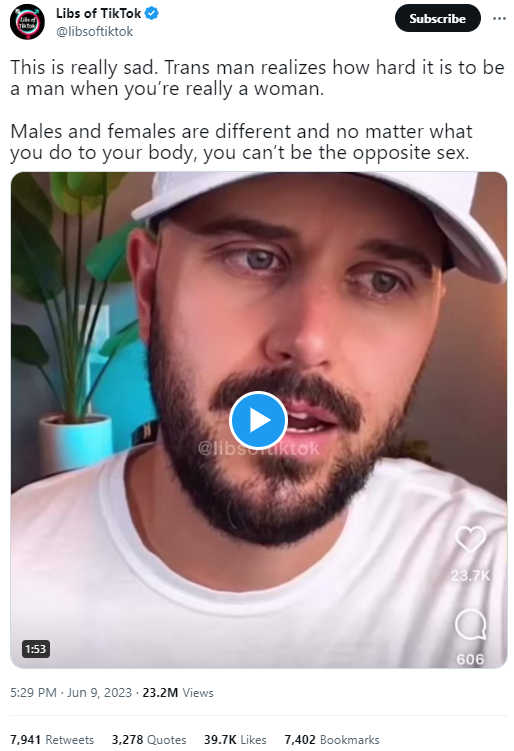Open the three-dot more options menu
Screen dimensions: 514x751
499,18
